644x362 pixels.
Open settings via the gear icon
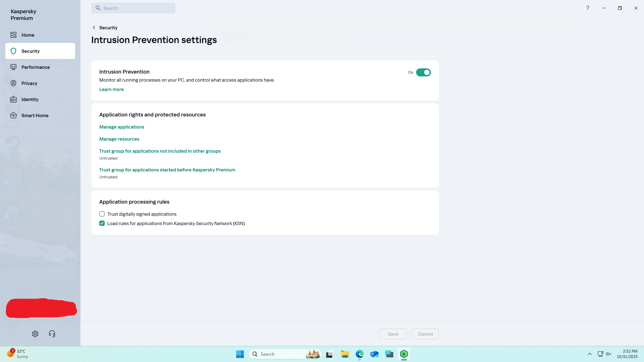point(35,334)
